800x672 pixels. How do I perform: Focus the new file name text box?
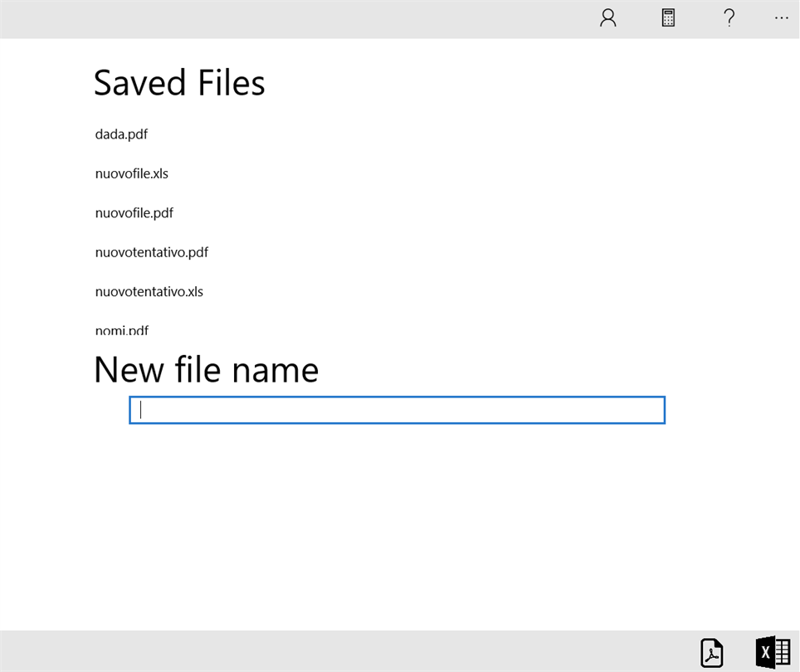click(x=397, y=410)
